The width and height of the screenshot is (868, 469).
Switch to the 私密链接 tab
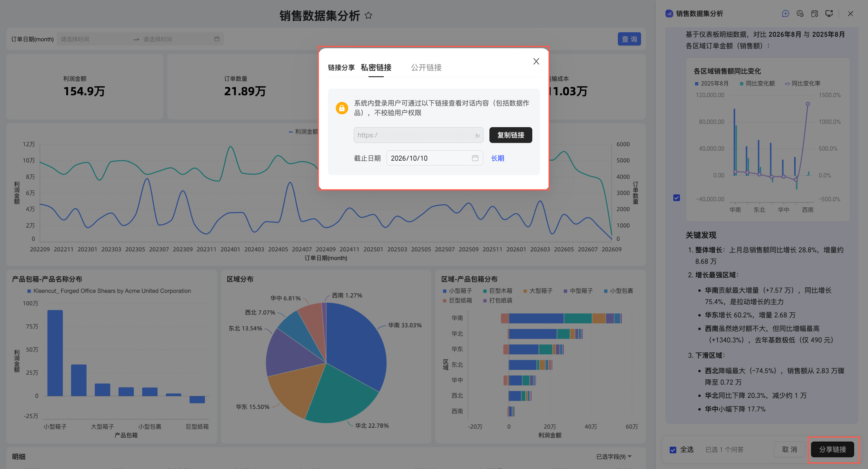[x=376, y=68]
